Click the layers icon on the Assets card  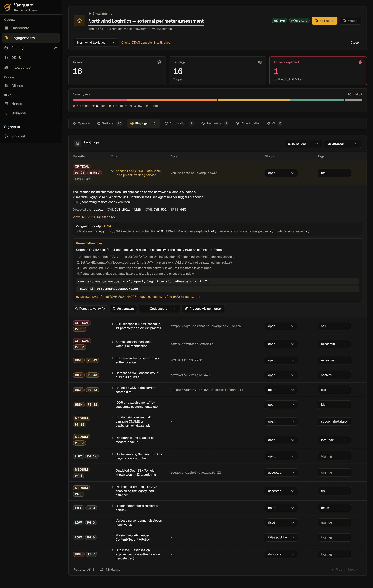pyautogui.click(x=159, y=62)
